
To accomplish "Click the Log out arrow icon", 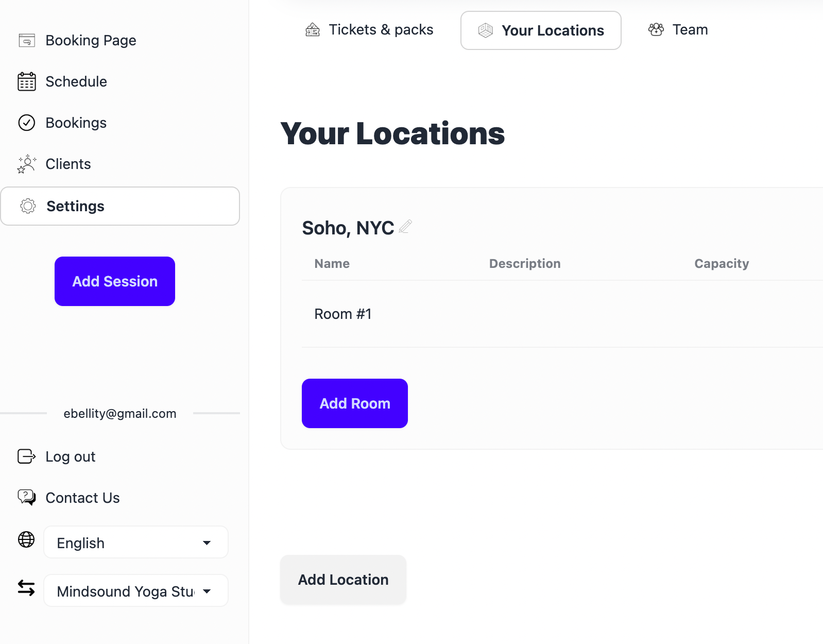I will pos(27,456).
